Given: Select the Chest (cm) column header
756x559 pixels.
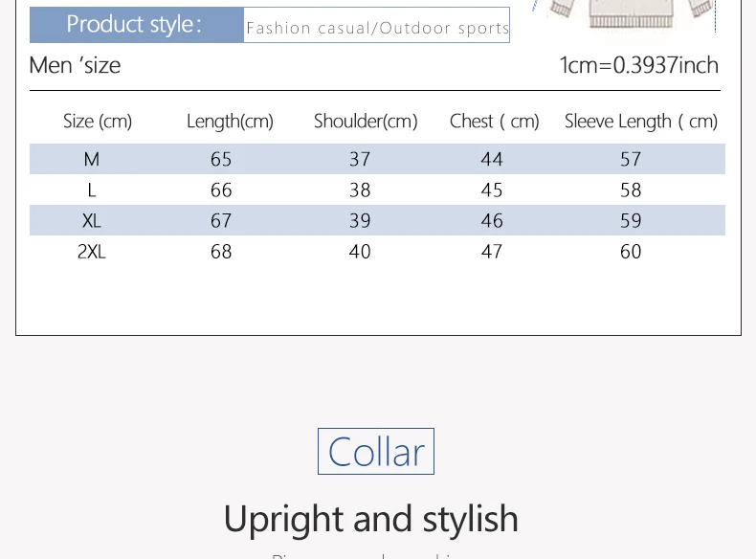Looking at the screenshot, I should [494, 121].
